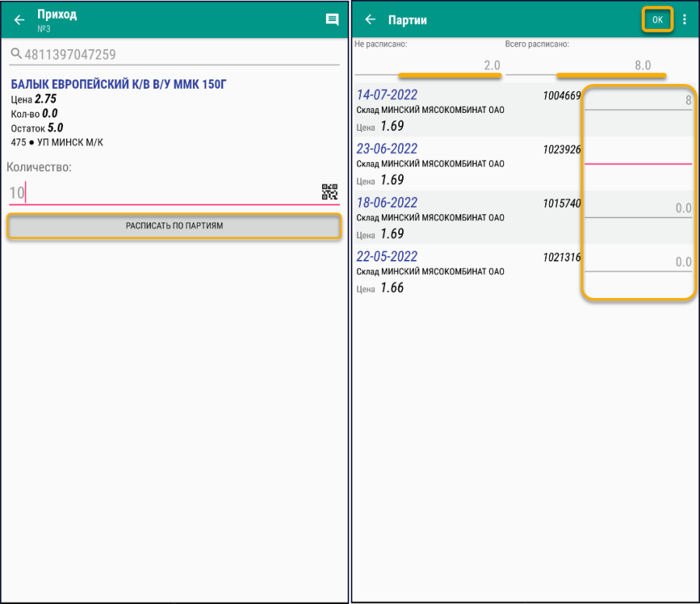The image size is (700, 604).
Task: Tap the search magnifier icon
Action: (16, 54)
